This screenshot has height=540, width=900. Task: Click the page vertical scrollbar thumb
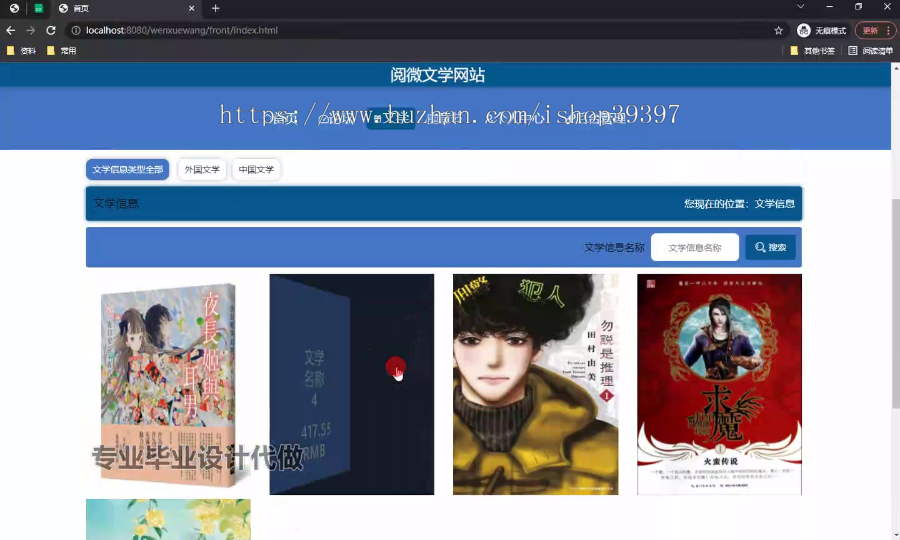tap(895, 303)
